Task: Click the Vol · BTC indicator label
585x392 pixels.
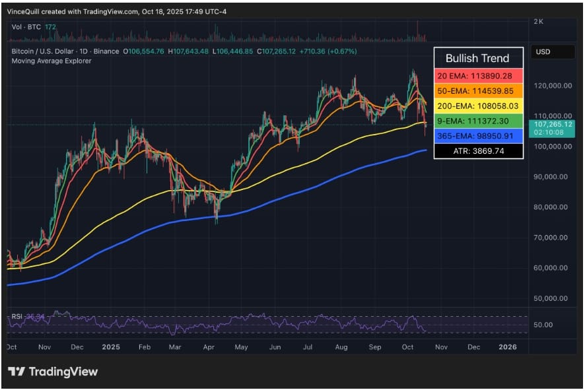Action: 26,27
